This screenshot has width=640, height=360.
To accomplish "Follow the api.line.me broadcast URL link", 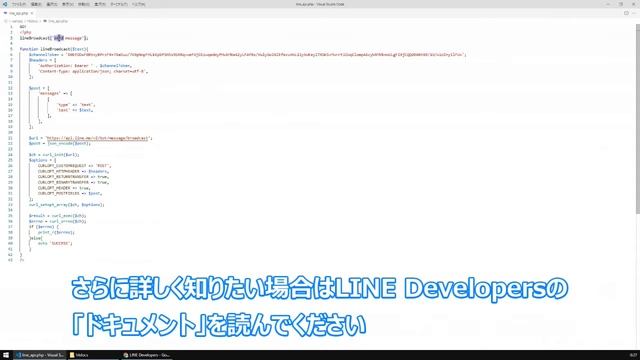I will (97, 138).
